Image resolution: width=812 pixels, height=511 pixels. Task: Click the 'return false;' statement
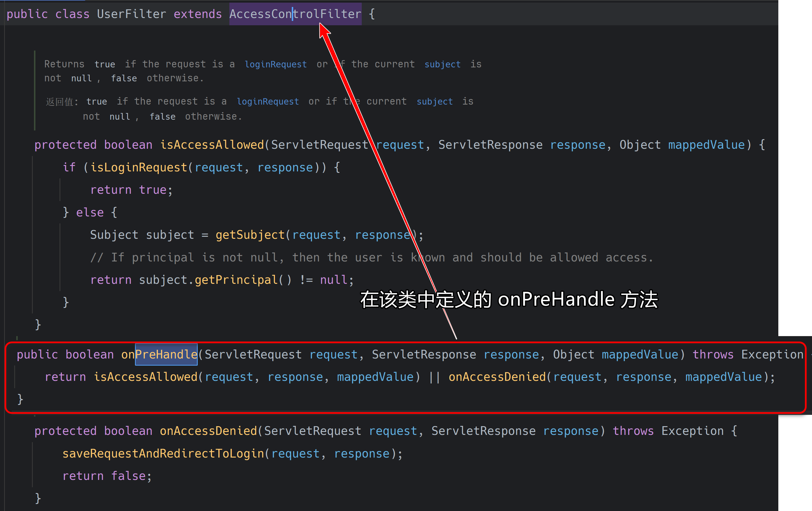pos(107,476)
